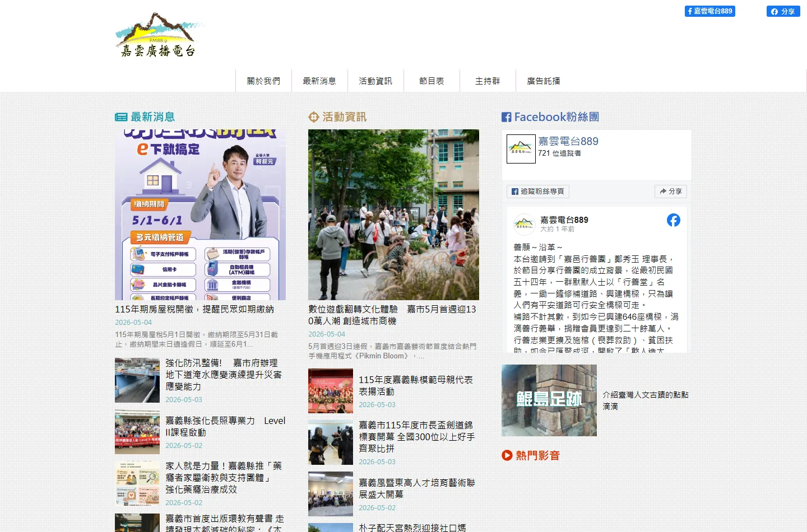Click the post author avatar in Facebook feed
The width and height of the screenshot is (807, 532).
[525, 224]
